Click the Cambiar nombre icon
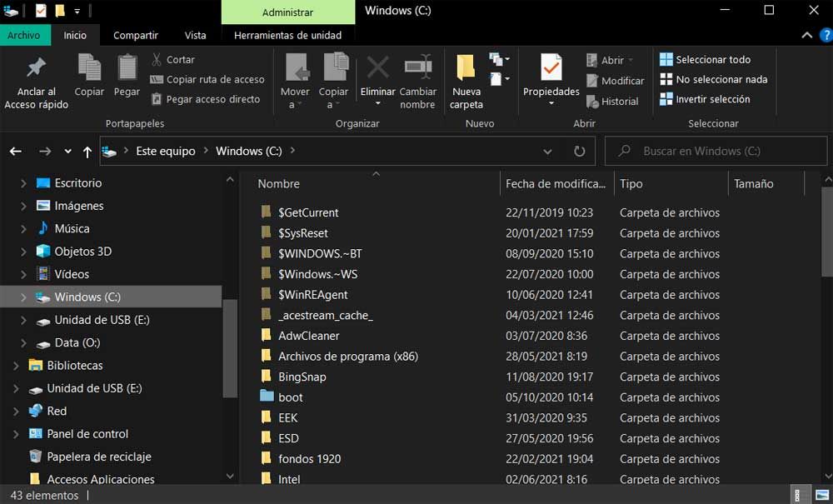 [x=417, y=67]
